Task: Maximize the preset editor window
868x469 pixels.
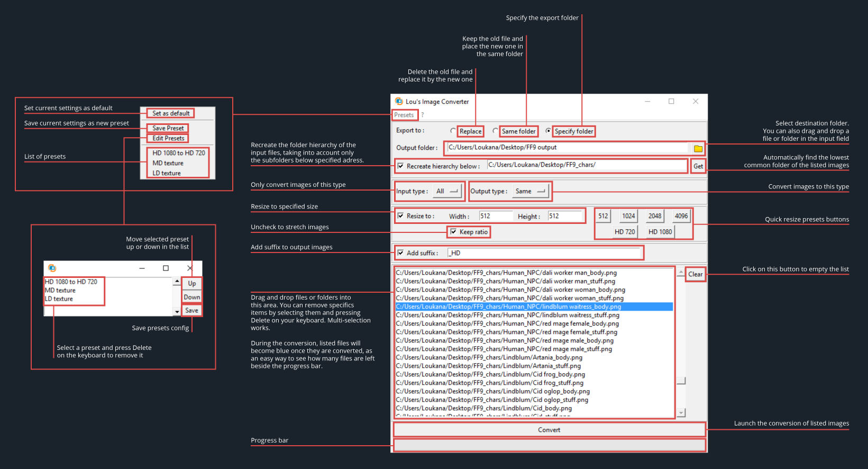Action: tap(166, 268)
